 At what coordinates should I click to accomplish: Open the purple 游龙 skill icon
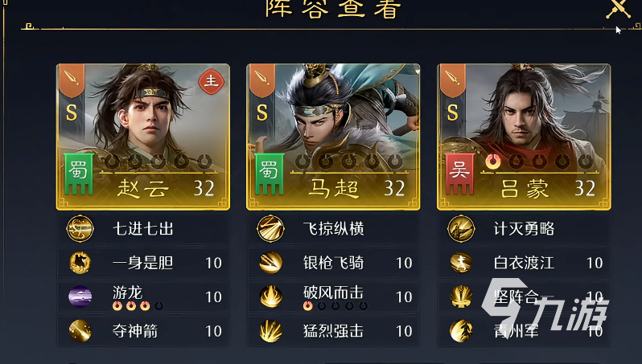point(80,297)
